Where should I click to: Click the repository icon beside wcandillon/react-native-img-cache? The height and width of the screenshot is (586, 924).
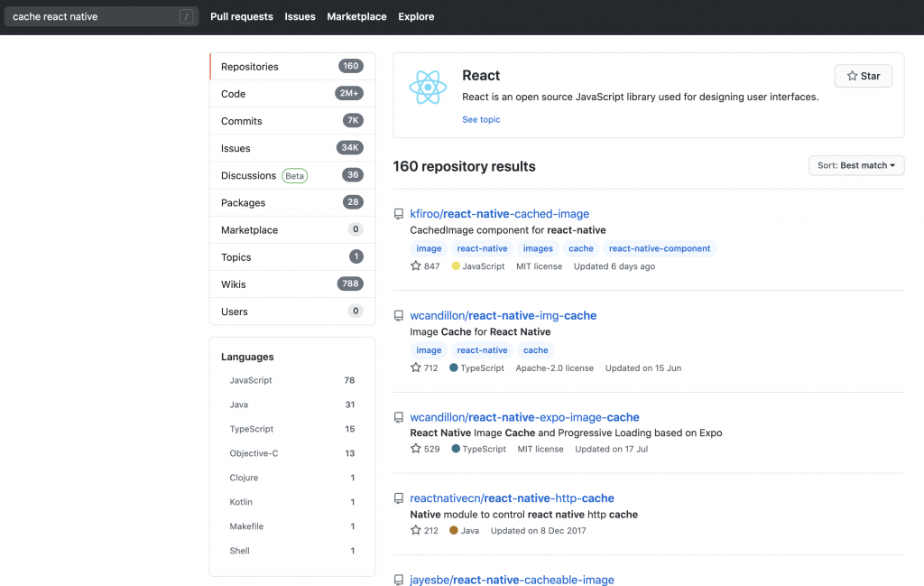point(398,316)
